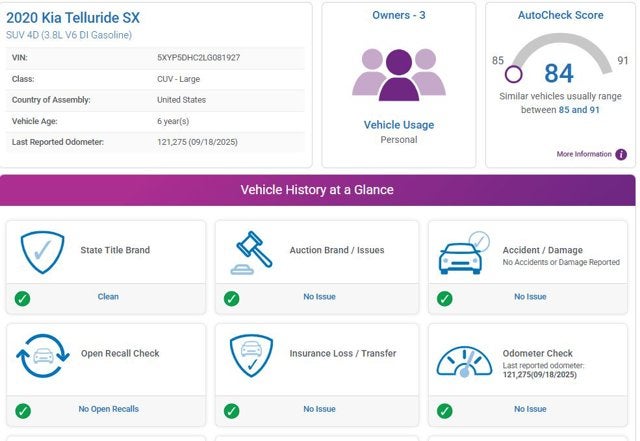Click the Accident / Damage car icon

[x=465, y=253]
